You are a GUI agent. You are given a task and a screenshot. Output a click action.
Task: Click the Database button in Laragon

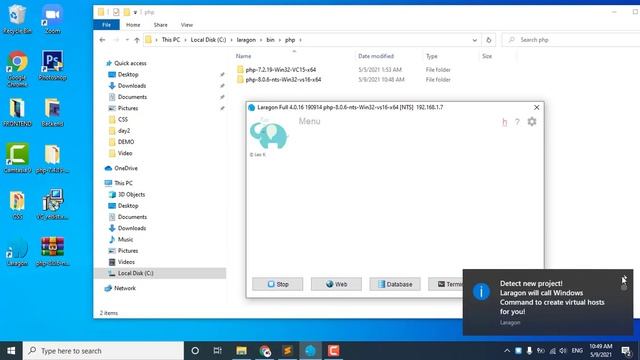click(x=395, y=284)
